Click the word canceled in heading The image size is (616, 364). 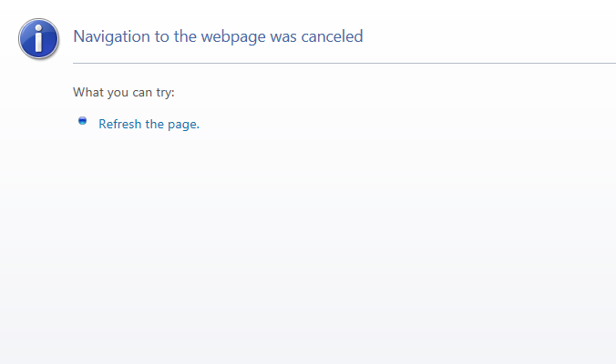[x=332, y=36]
